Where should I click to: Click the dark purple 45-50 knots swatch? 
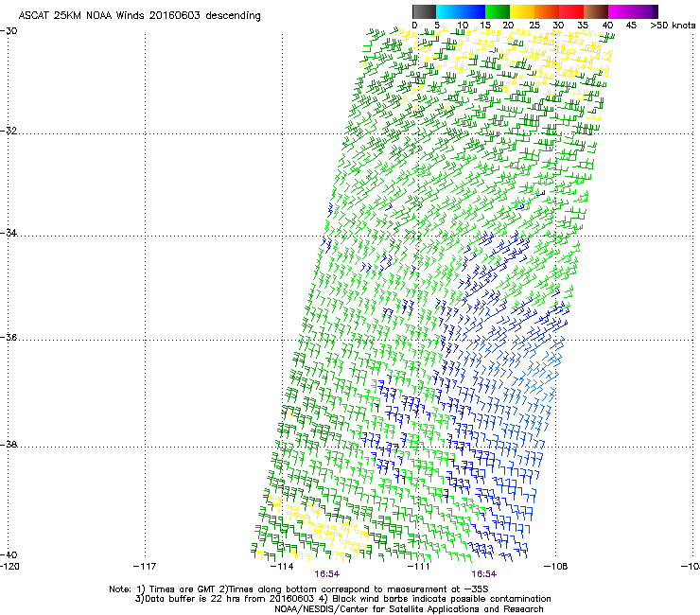tap(645, 11)
